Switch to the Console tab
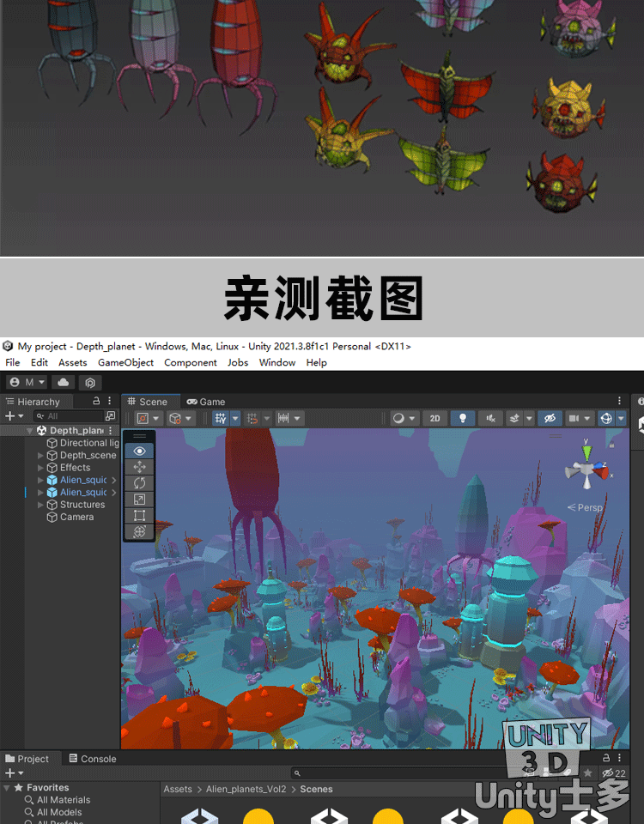The image size is (644, 824). point(93,758)
